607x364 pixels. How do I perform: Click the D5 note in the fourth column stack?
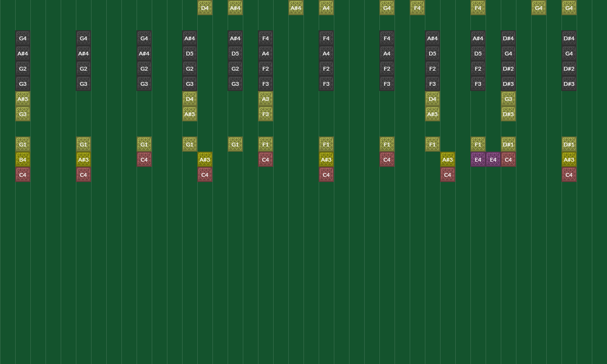tap(190, 53)
